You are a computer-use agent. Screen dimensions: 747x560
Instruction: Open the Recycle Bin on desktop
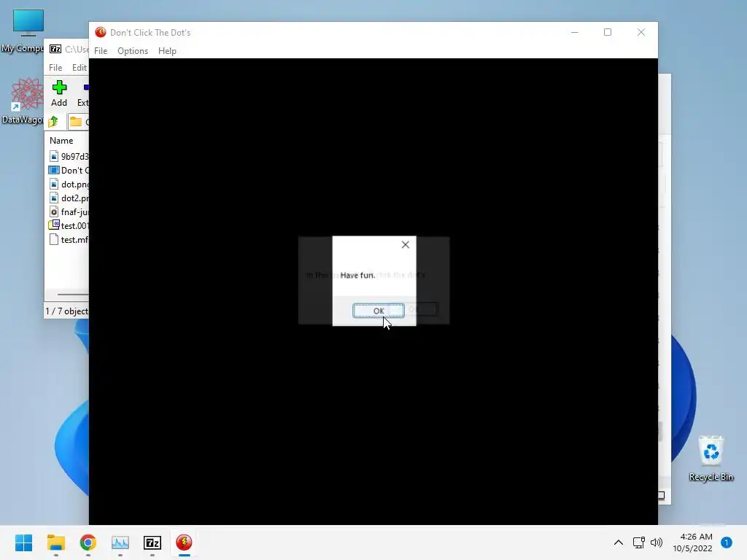coord(711,458)
